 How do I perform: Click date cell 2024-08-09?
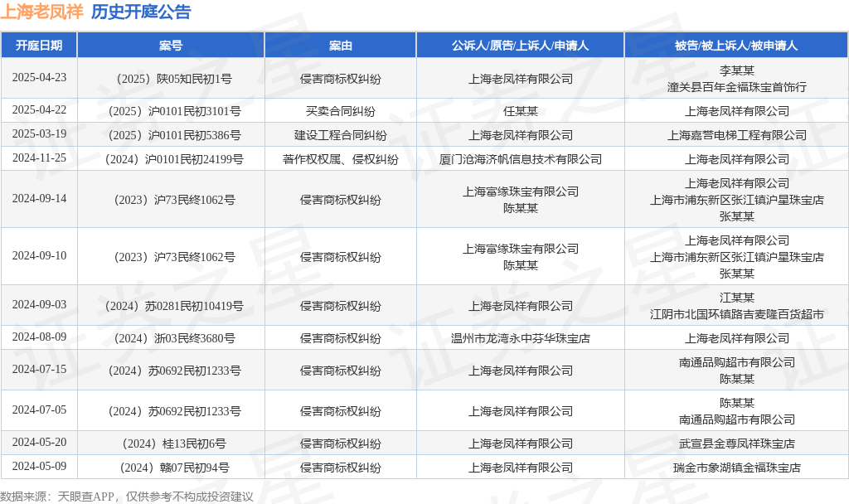(x=39, y=337)
